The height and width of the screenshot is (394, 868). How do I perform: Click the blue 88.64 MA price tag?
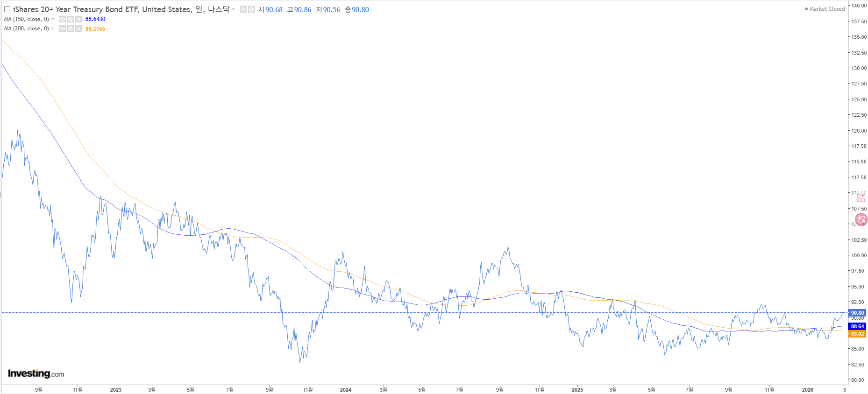click(857, 326)
